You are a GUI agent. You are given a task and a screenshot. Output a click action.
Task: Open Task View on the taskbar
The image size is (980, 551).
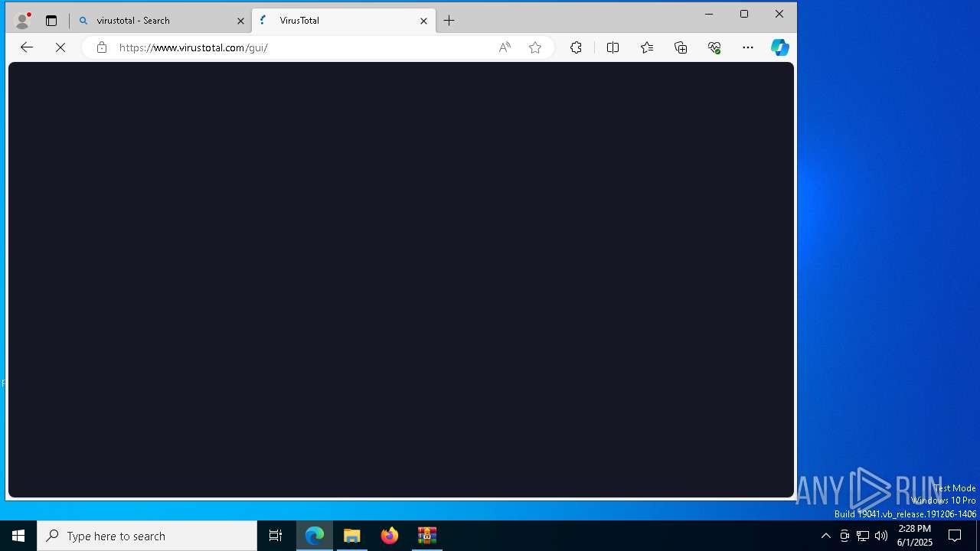[276, 536]
